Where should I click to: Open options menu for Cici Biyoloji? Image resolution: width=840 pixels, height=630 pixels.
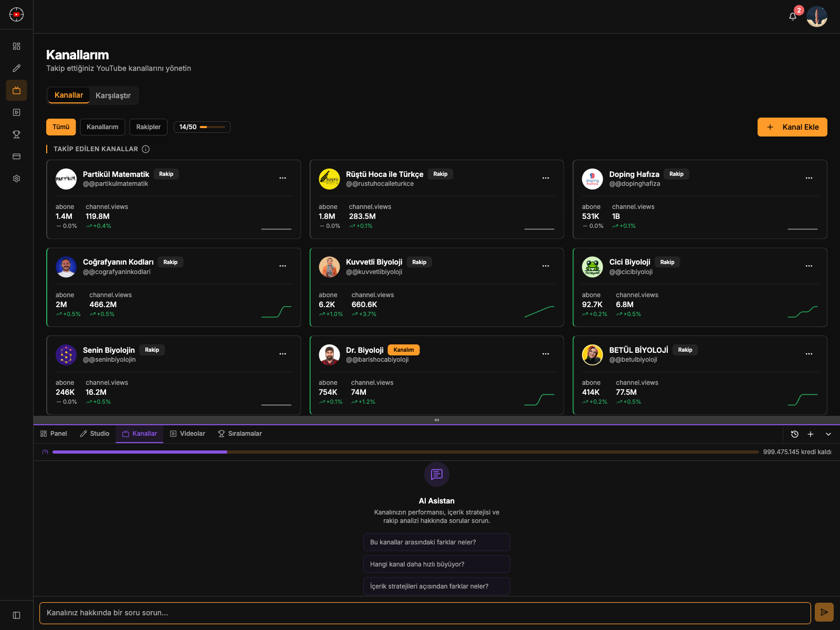809,266
